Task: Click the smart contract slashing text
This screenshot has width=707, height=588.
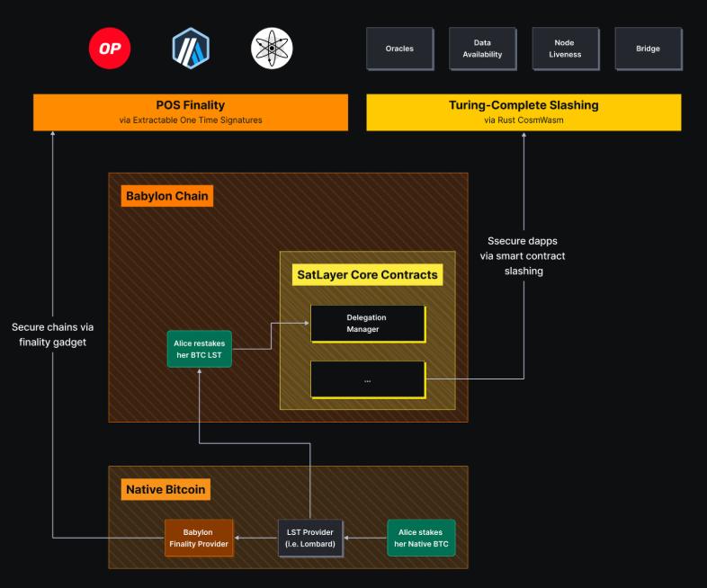Action: [523, 255]
